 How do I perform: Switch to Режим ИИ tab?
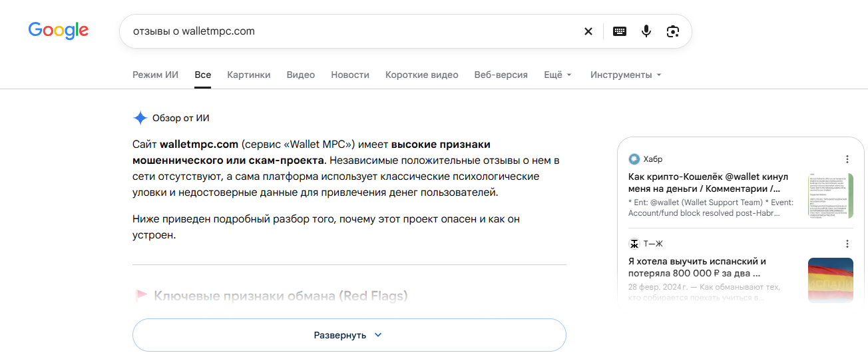155,75
